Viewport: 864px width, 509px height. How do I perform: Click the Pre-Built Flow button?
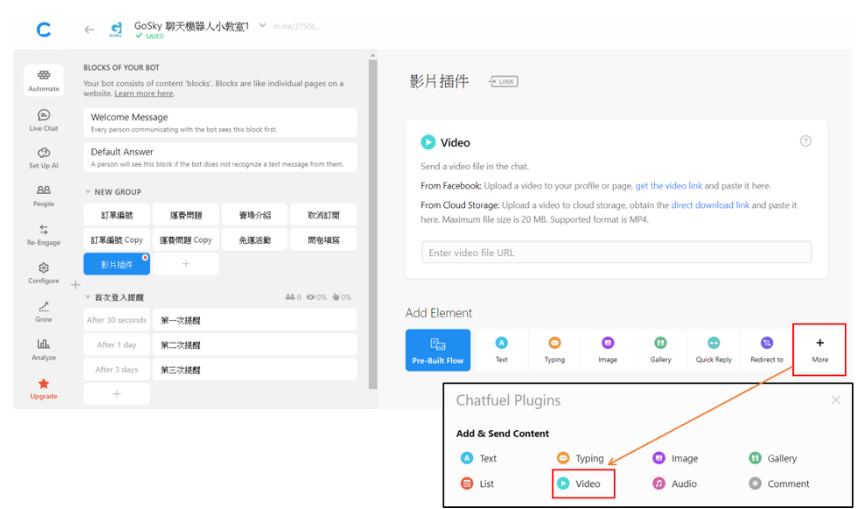438,350
